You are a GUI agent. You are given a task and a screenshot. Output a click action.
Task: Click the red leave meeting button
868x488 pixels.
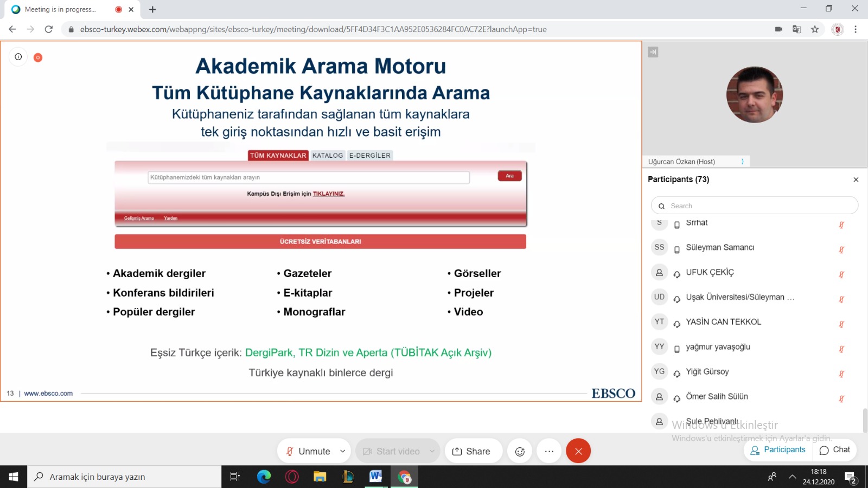pyautogui.click(x=578, y=451)
